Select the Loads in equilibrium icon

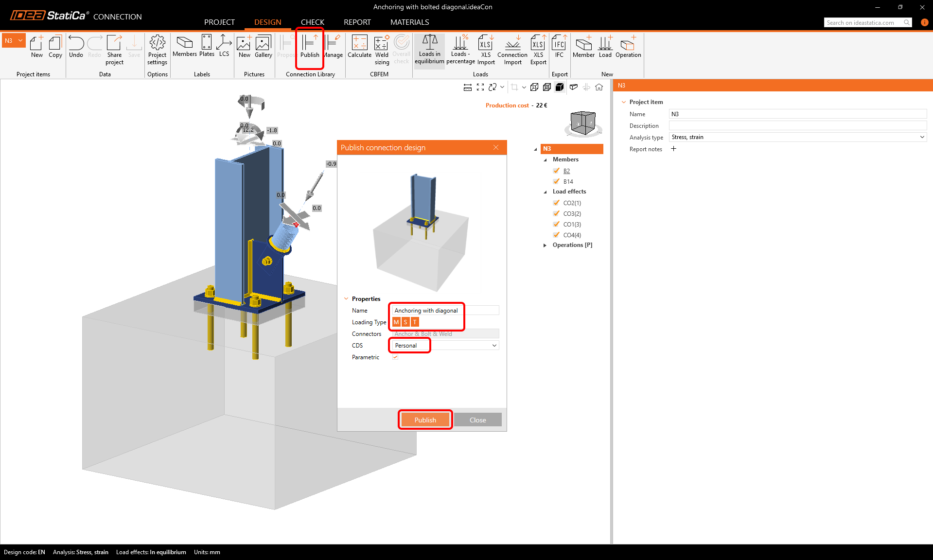429,48
